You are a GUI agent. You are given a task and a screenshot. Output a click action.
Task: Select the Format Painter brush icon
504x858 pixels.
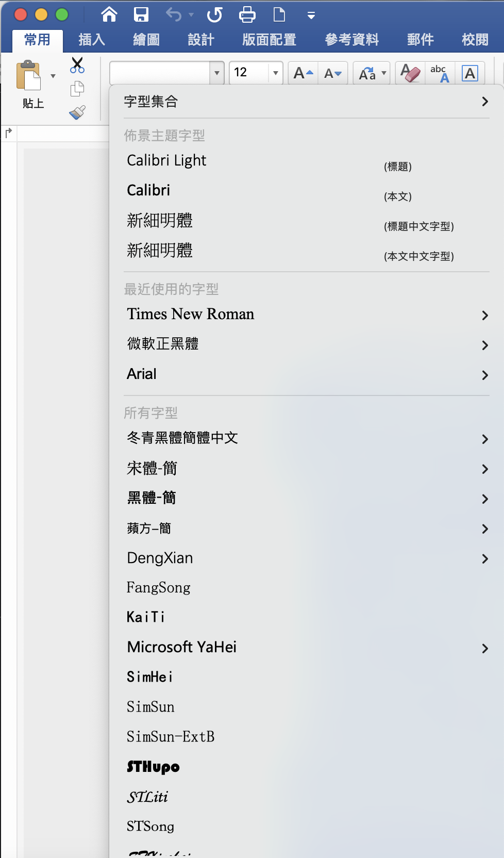(77, 111)
